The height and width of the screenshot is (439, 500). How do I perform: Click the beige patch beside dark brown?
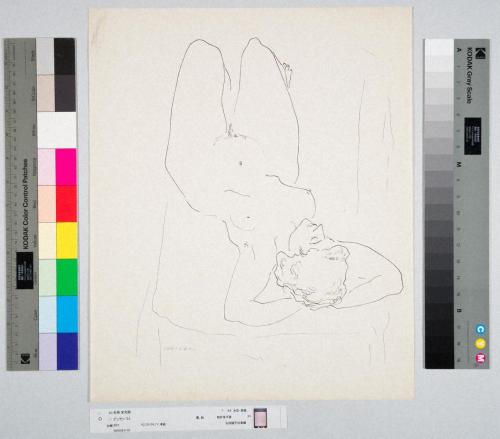pyautogui.click(x=46, y=93)
